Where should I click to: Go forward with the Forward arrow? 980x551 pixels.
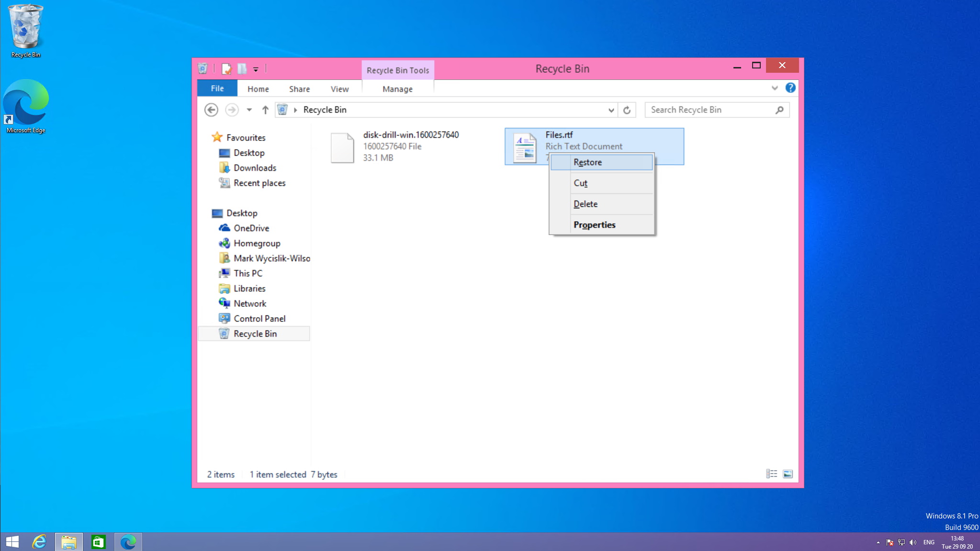tap(232, 110)
